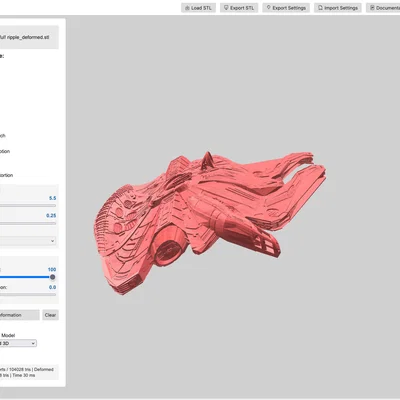The image size is (400, 400).
Task: Click the slider track valued 0.0
Action: [28, 295]
